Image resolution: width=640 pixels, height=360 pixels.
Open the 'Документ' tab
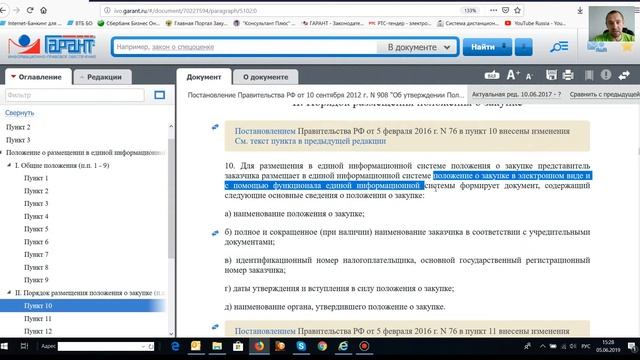pyautogui.click(x=204, y=77)
